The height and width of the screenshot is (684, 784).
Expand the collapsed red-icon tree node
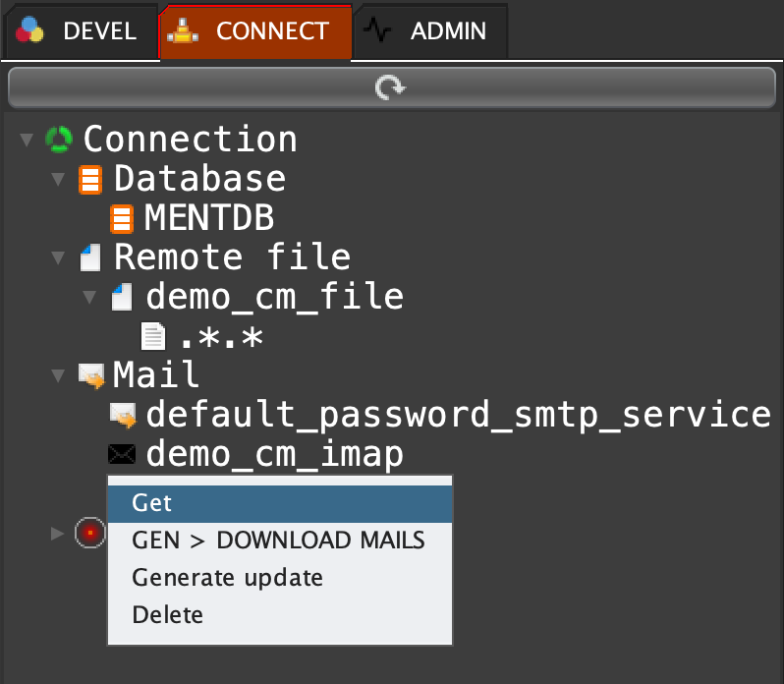pos(57,533)
